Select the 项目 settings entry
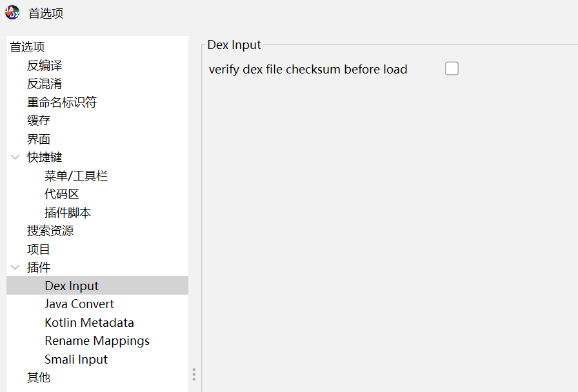This screenshot has width=578, height=392. pyautogui.click(x=39, y=250)
